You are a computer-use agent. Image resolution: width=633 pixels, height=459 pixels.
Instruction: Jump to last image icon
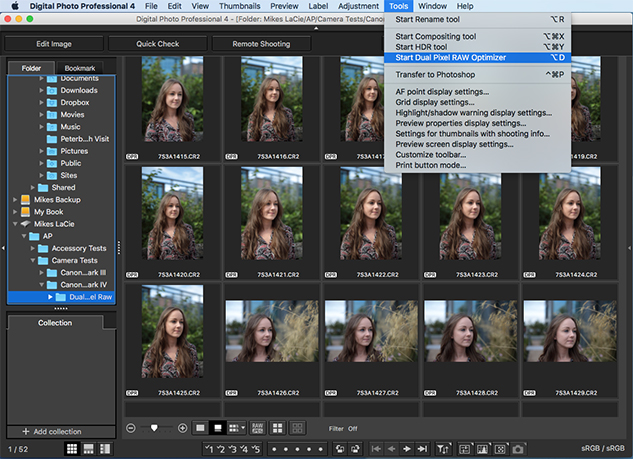click(x=422, y=449)
